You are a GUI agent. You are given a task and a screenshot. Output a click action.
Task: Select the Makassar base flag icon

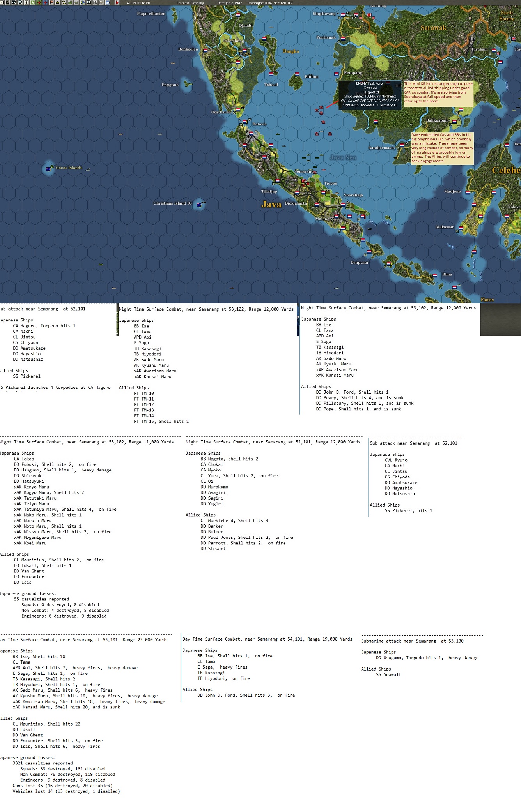[461, 228]
